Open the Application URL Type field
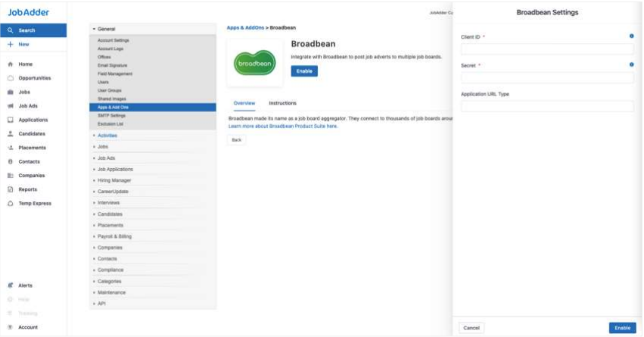This screenshot has width=644, height=337. coord(547,106)
